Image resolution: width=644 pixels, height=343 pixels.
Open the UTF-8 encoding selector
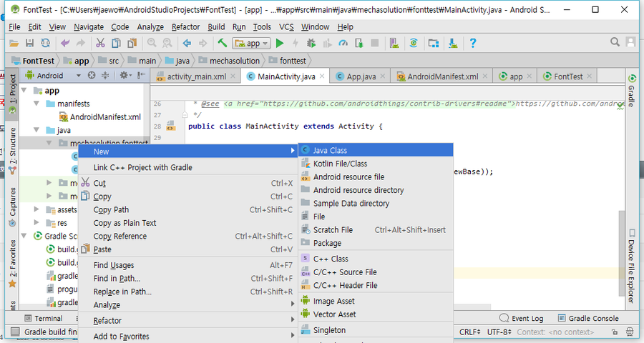pos(499,332)
